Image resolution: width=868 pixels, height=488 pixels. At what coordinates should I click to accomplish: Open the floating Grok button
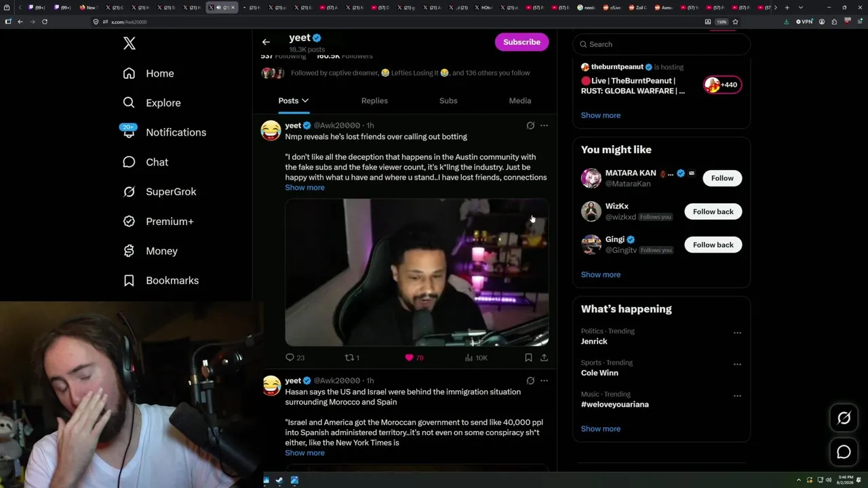click(x=844, y=418)
